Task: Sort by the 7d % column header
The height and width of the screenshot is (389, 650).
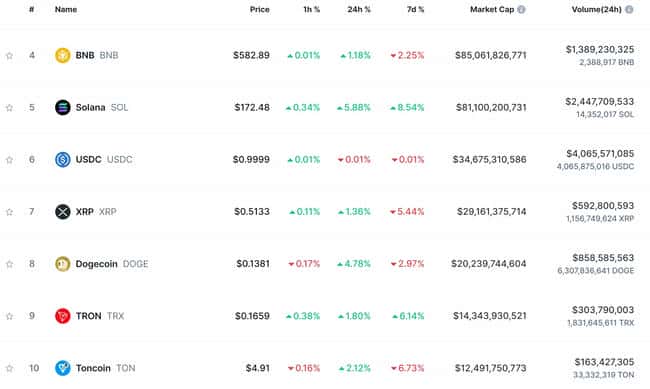Action: click(x=415, y=9)
